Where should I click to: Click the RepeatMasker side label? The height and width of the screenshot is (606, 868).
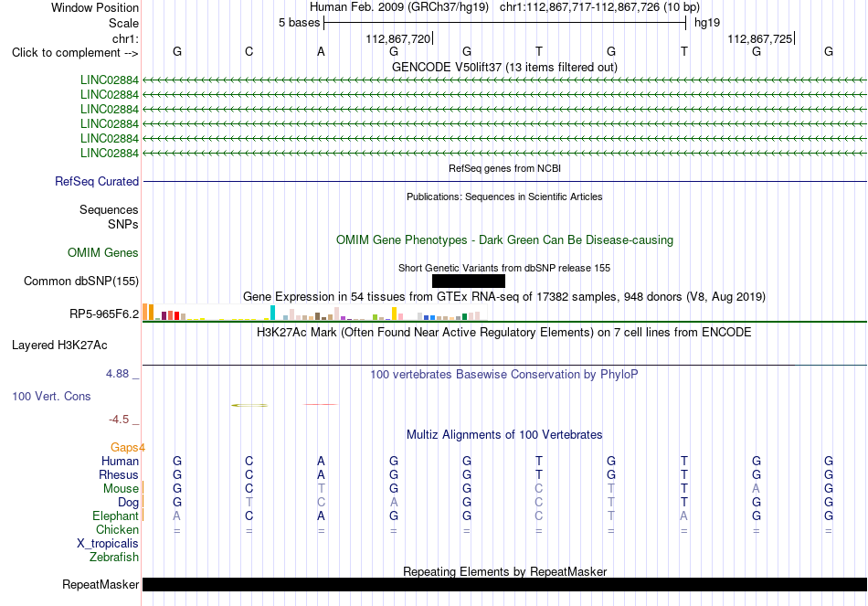click(x=101, y=584)
